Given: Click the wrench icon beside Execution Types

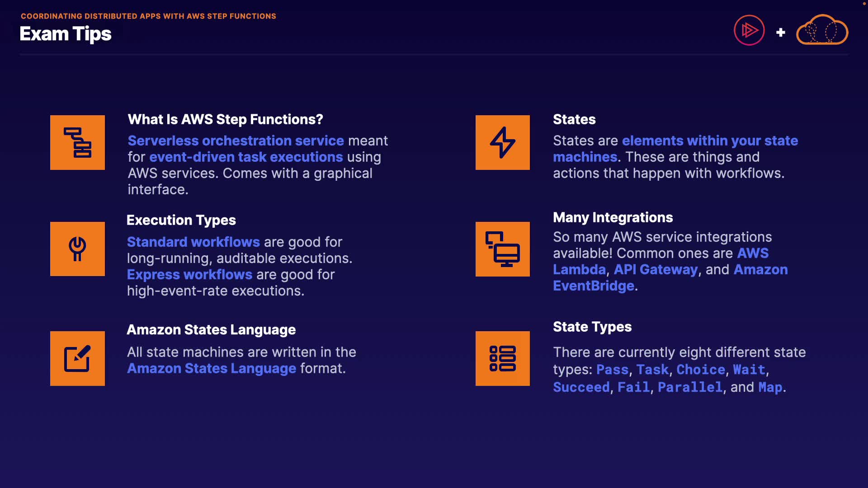Looking at the screenshot, I should (77, 249).
